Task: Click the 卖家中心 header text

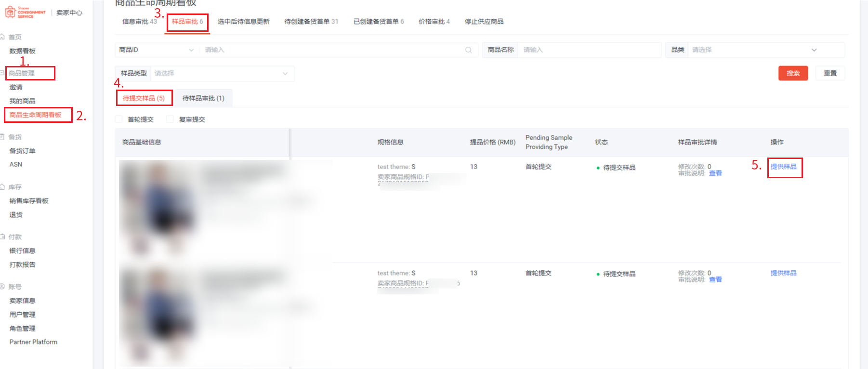Action: click(x=69, y=13)
